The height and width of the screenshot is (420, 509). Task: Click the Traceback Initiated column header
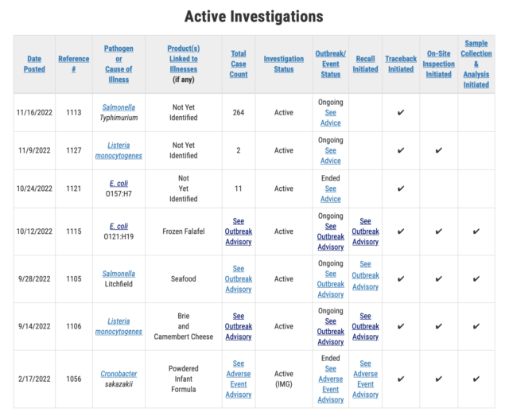pos(401,64)
